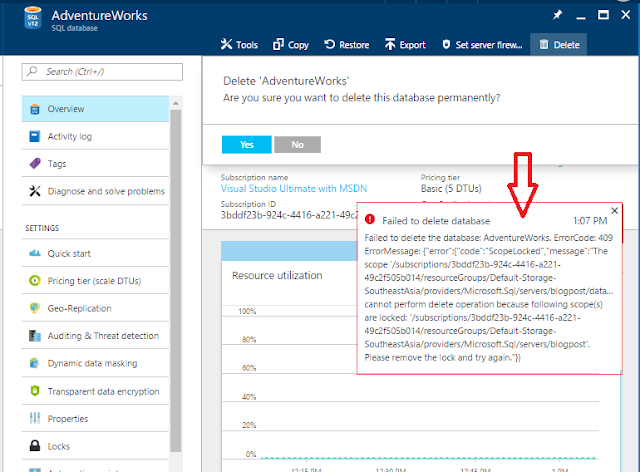Click the Pricing tier green circle icon
This screenshot has height=472, width=640.
point(35,281)
